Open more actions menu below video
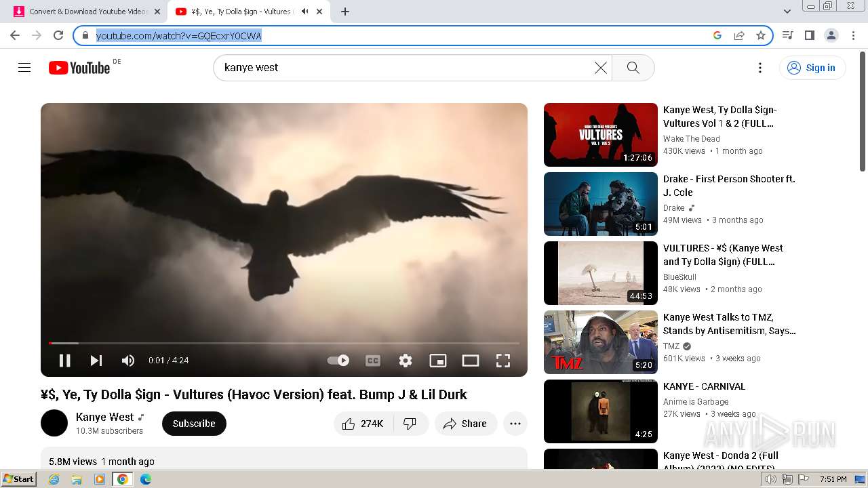 (x=515, y=424)
